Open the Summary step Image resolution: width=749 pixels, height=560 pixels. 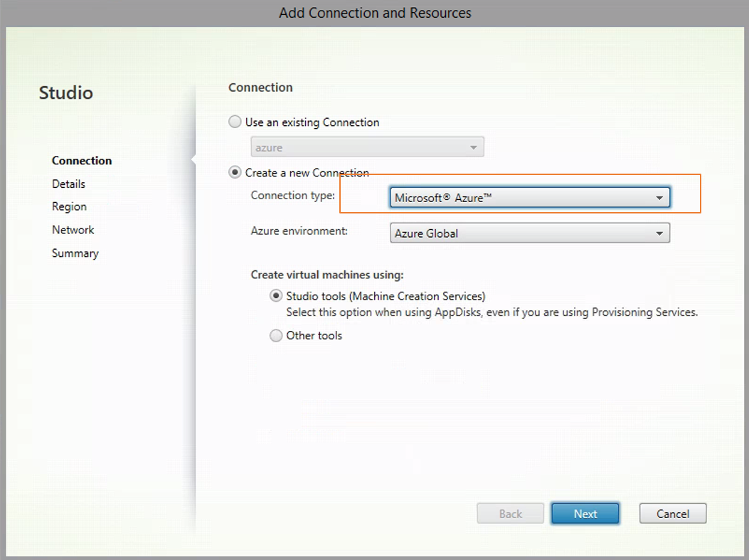75,253
